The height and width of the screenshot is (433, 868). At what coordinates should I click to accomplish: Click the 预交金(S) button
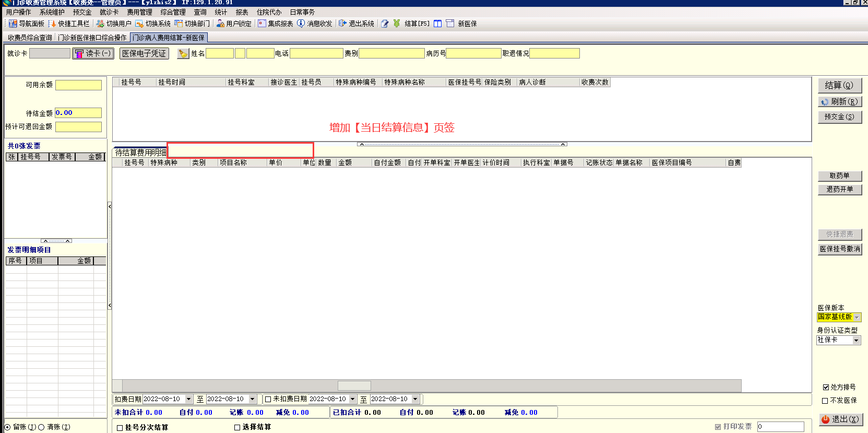pos(840,117)
